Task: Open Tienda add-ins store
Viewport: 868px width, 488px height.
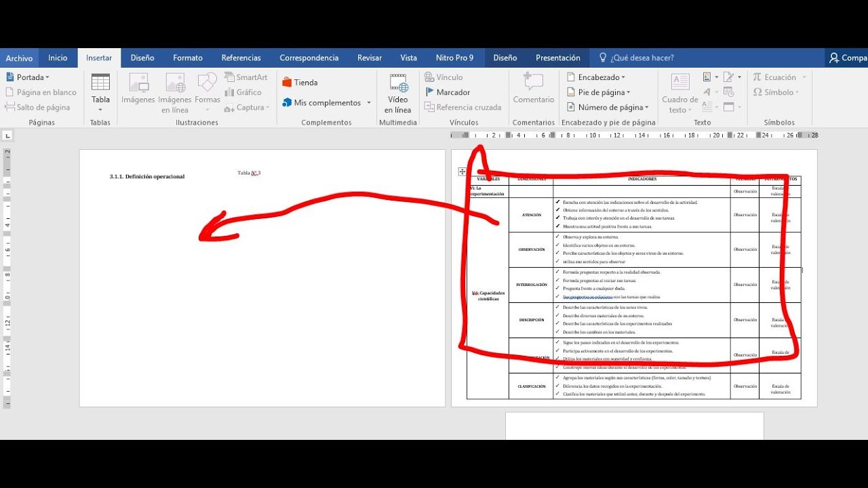Action: point(300,83)
